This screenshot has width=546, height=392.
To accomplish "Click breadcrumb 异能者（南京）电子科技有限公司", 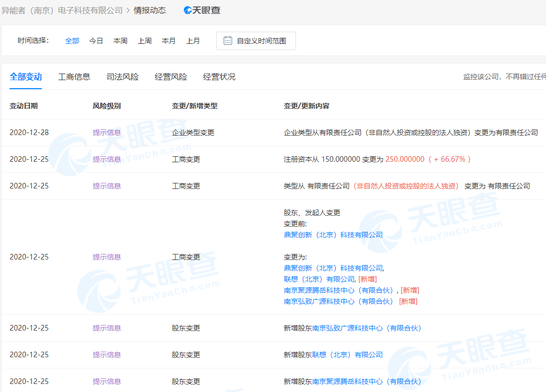I will [x=62, y=11].
